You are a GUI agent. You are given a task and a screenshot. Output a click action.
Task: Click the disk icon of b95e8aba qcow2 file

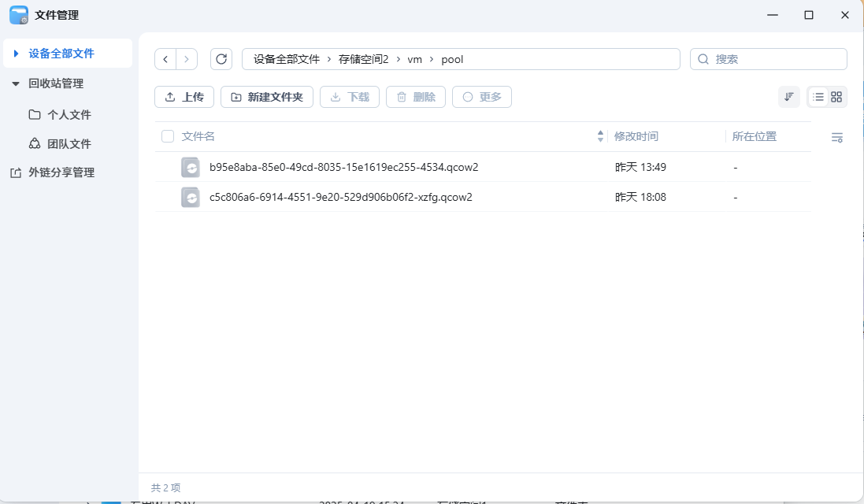tap(191, 167)
